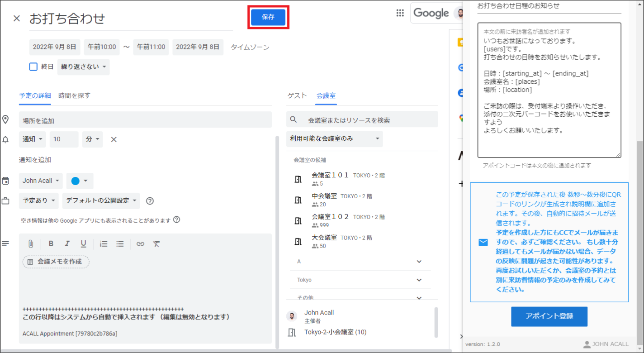Open the 繰り返さない repeat dropdown
Screen dimensions: 644x353
[x=83, y=67]
